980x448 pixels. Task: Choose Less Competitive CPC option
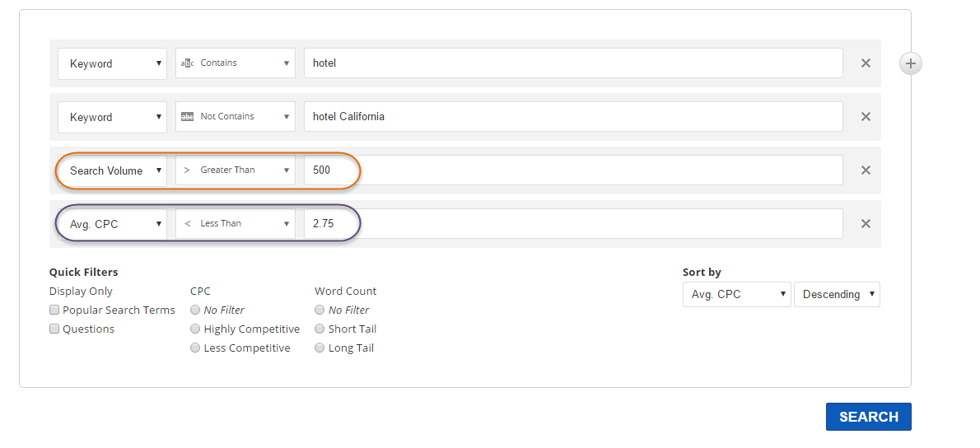pyautogui.click(x=195, y=348)
